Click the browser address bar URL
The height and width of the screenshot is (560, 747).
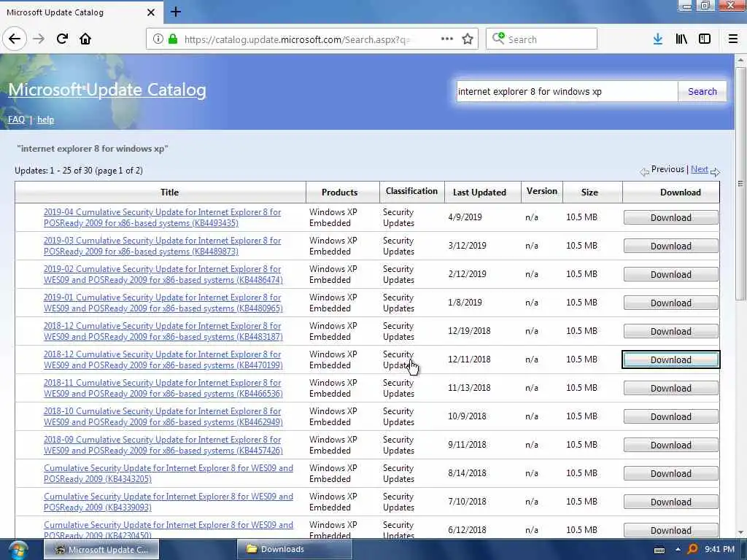coord(298,39)
